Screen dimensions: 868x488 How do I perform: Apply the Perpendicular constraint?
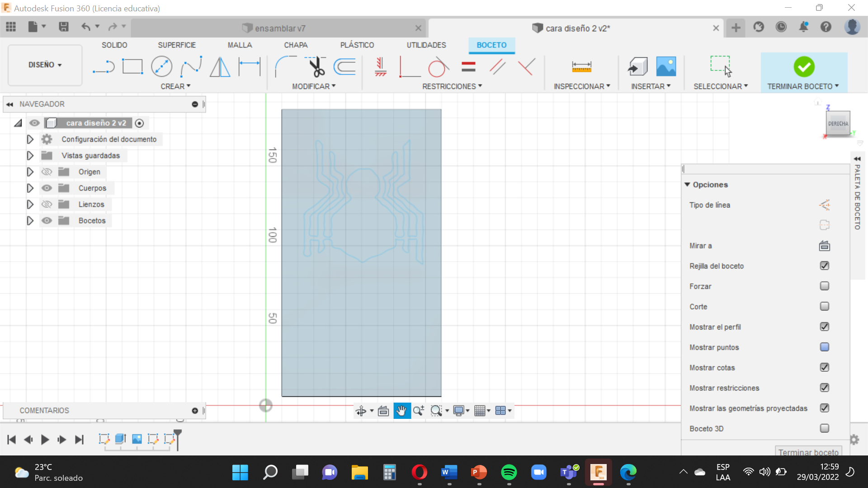(x=410, y=67)
